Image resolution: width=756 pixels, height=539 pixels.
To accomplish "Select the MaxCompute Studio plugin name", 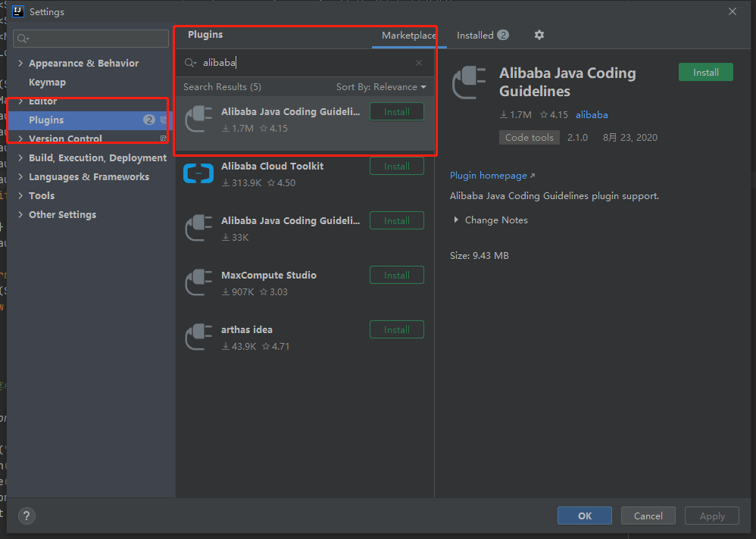I will pos(269,275).
